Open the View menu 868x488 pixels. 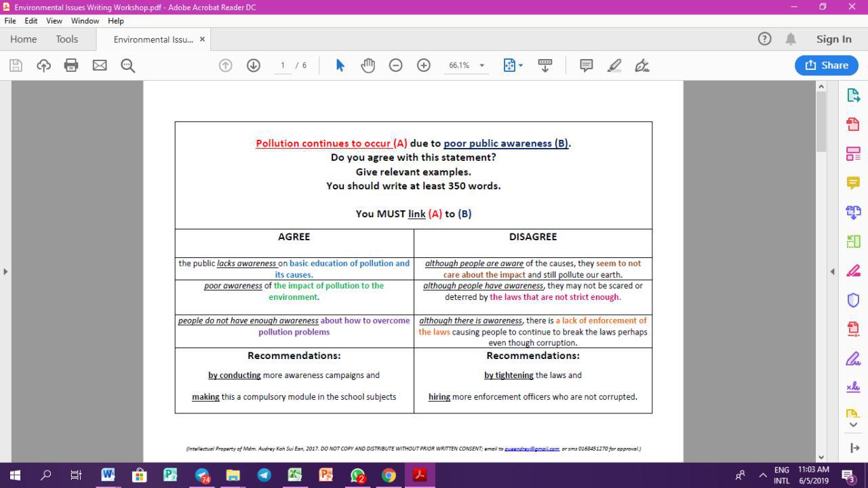tap(54, 21)
